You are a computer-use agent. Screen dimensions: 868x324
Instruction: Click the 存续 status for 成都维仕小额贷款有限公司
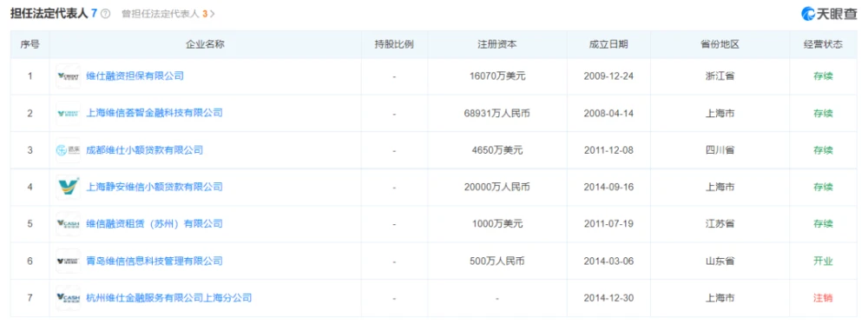point(823,150)
